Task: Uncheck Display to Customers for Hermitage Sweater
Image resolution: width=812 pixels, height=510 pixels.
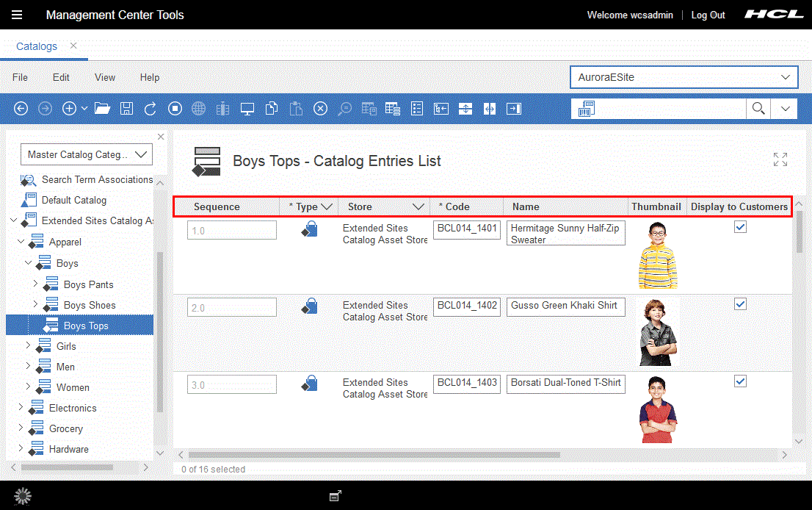Action: pos(740,228)
